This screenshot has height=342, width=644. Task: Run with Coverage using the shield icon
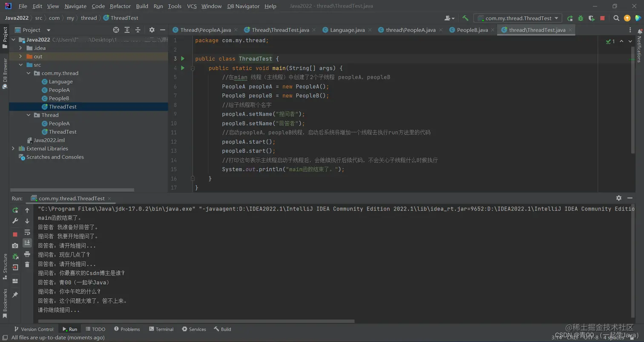[x=592, y=18]
